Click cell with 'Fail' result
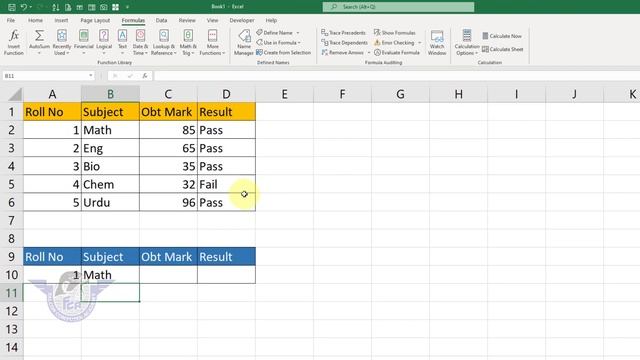This screenshot has height=360, width=640. pyautogui.click(x=227, y=184)
